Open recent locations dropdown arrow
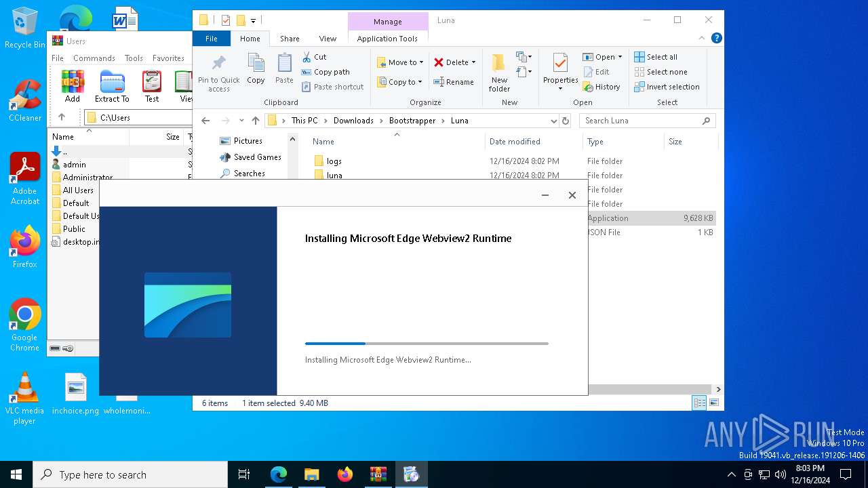Screen dimensions: 868x488 click(x=241, y=121)
